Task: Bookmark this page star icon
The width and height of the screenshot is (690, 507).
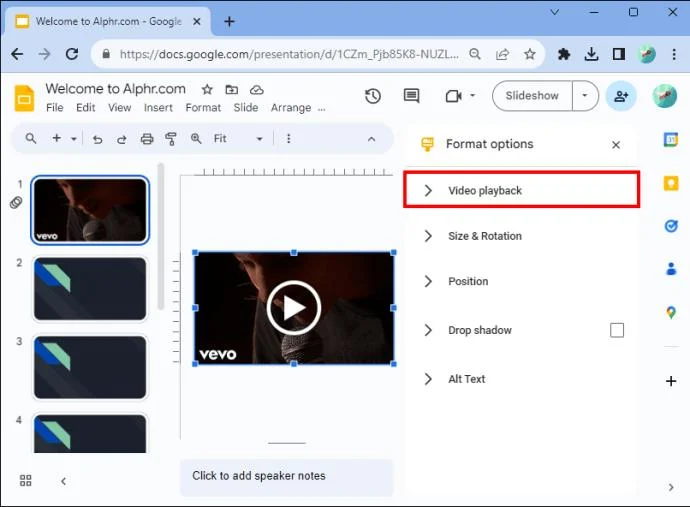Action: pos(530,54)
